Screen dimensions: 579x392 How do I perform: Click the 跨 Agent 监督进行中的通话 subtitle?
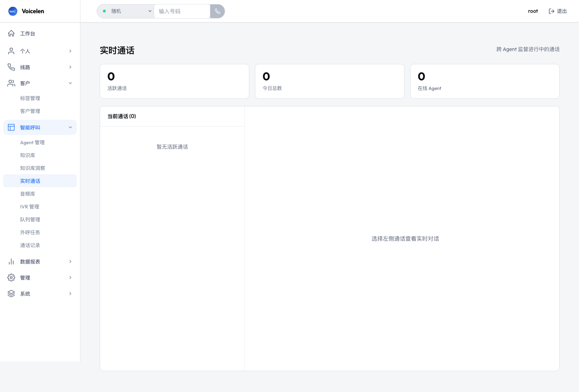pos(528,49)
